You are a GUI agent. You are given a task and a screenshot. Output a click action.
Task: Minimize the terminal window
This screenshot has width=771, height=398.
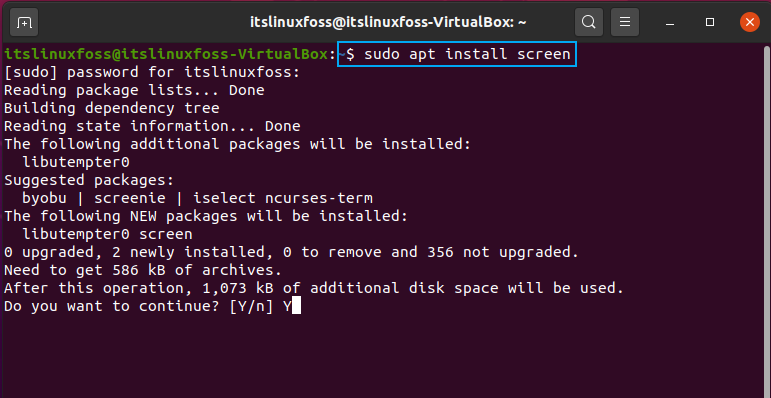click(671, 23)
